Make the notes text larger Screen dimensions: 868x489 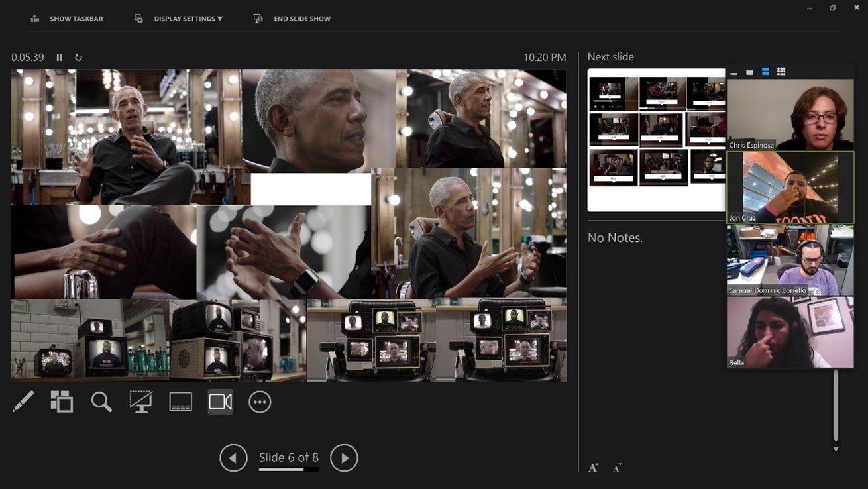coord(593,468)
